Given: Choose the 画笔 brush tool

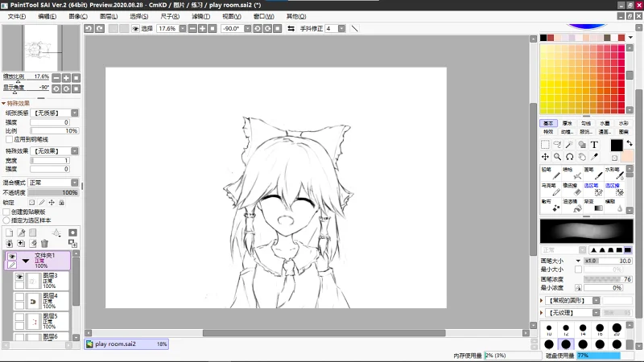Looking at the screenshot, I should [593, 173].
